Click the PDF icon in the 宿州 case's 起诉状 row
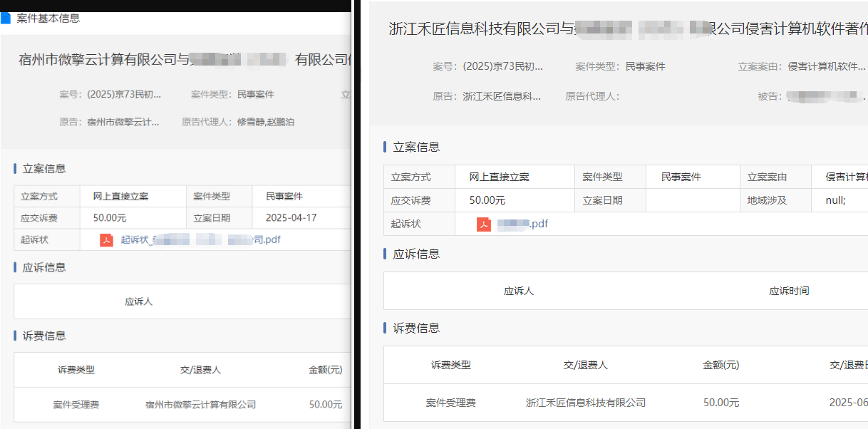The height and width of the screenshot is (429, 868). 107,239
